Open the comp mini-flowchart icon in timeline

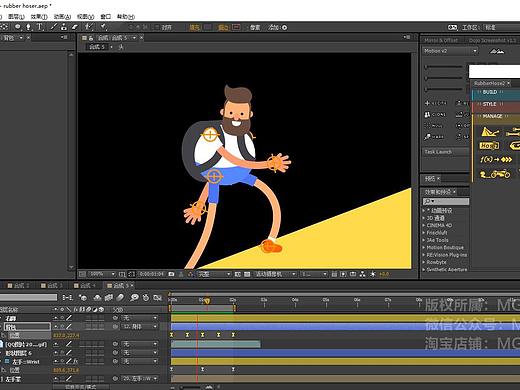tap(67, 297)
